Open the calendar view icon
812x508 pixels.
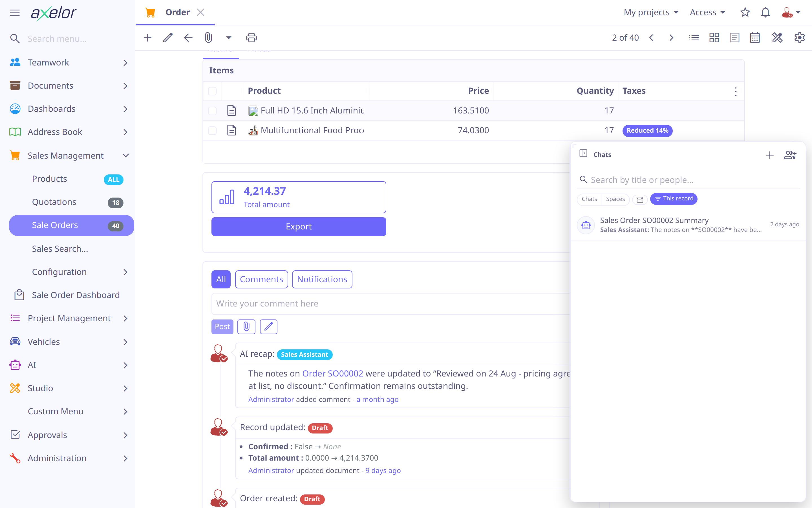pos(754,38)
